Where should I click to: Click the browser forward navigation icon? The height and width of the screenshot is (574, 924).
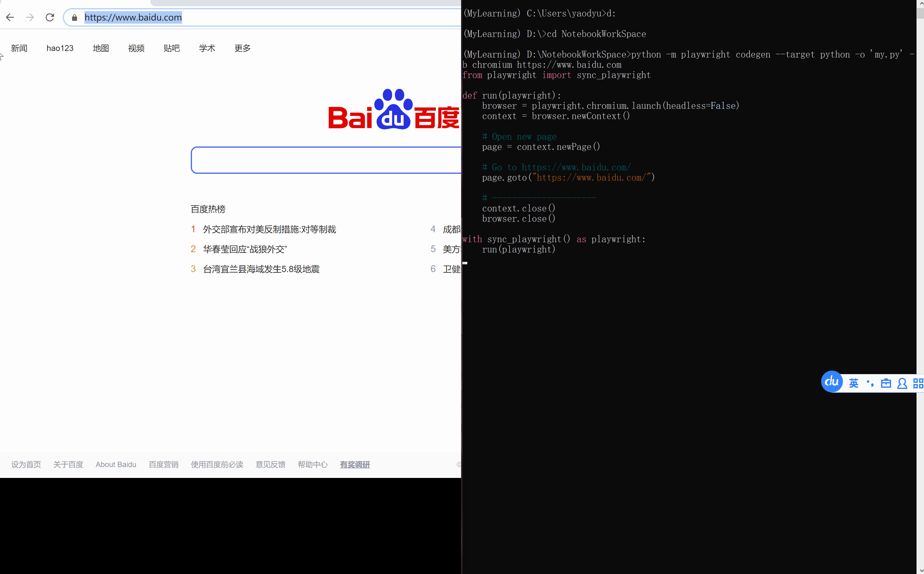(x=31, y=17)
